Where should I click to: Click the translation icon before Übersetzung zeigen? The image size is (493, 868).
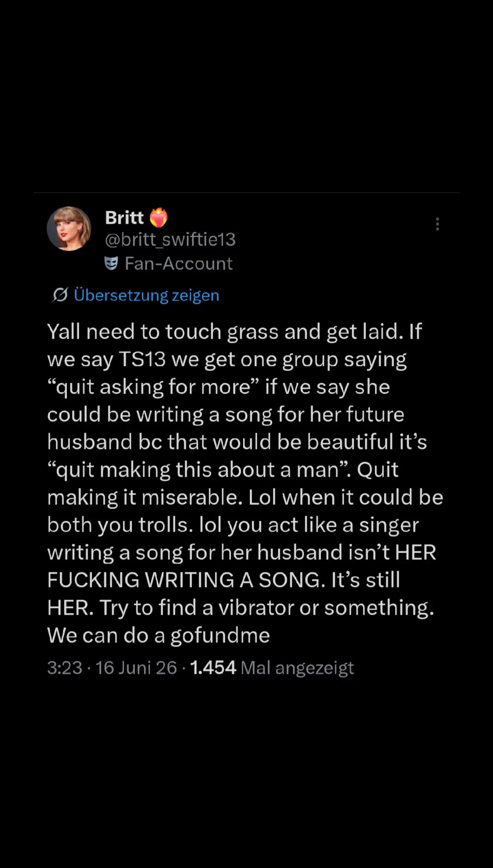60,295
